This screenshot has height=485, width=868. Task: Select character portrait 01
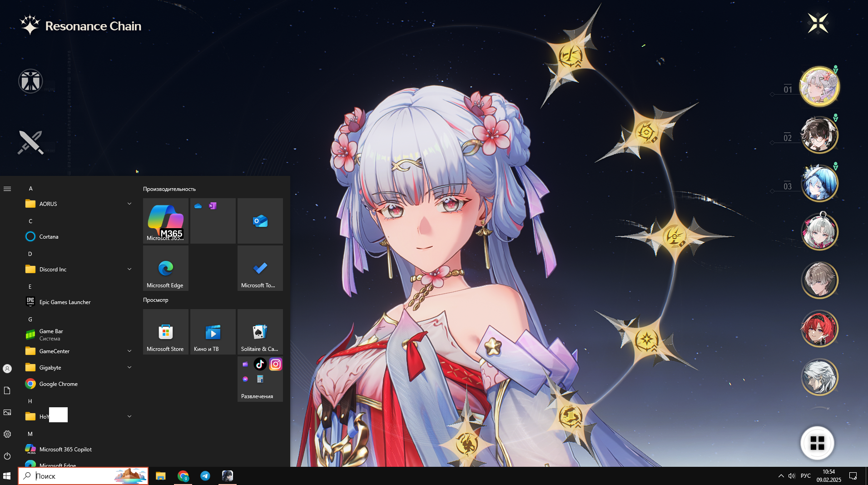coord(819,87)
